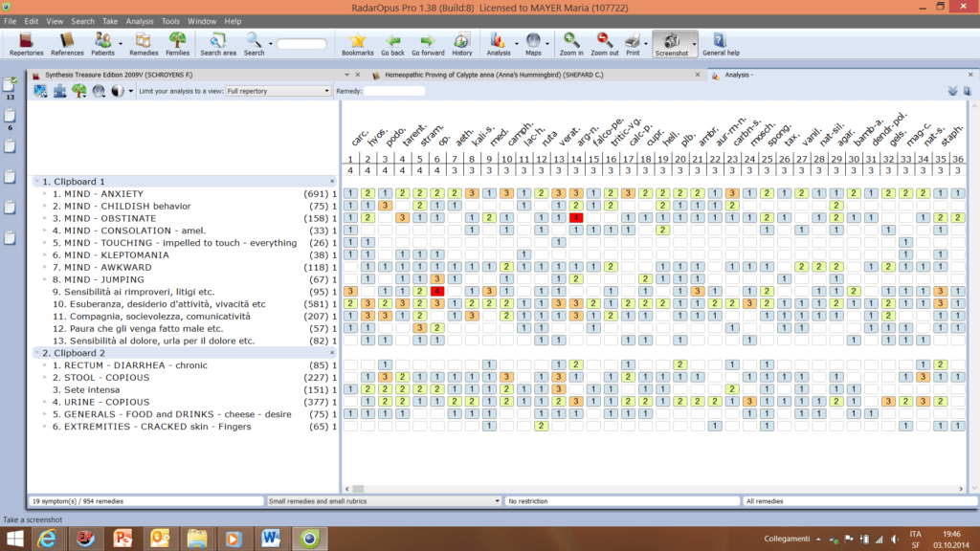Collapse the Clipboard 2 group
980x551 pixels.
click(x=36, y=353)
